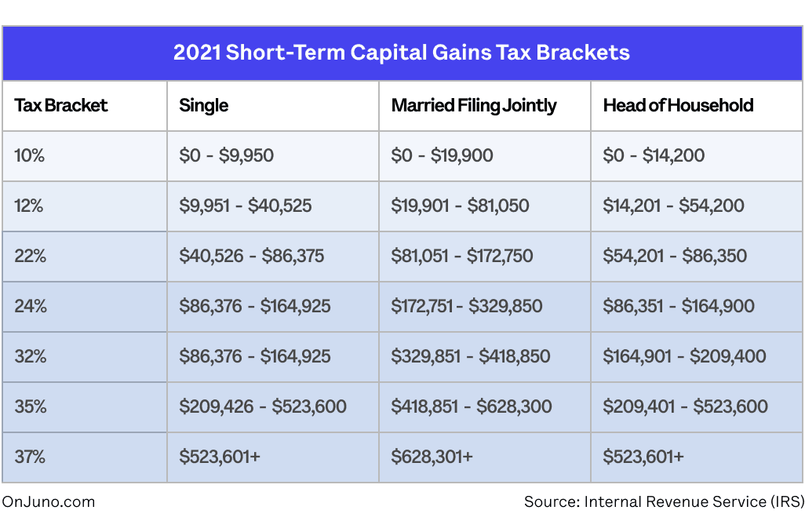Click the $418,851 - $628,300 cell
The height and width of the screenshot is (532, 805).
click(472, 407)
